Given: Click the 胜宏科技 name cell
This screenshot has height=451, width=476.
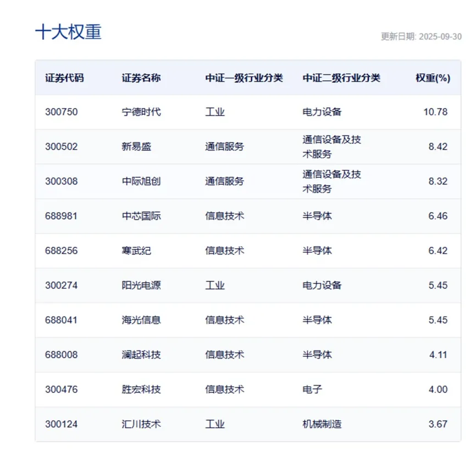Looking at the screenshot, I should click(141, 389).
